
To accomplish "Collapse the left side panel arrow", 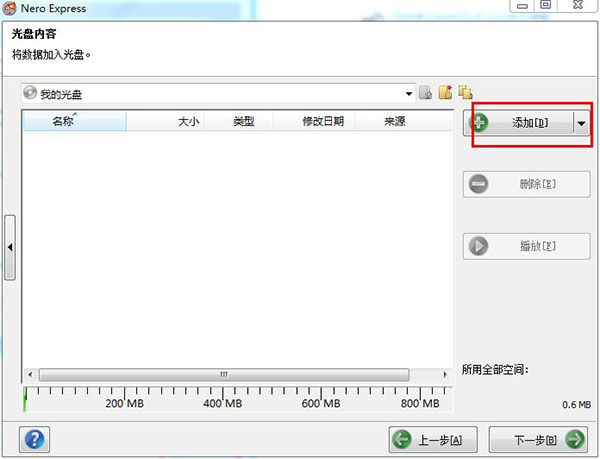I will pos(9,247).
